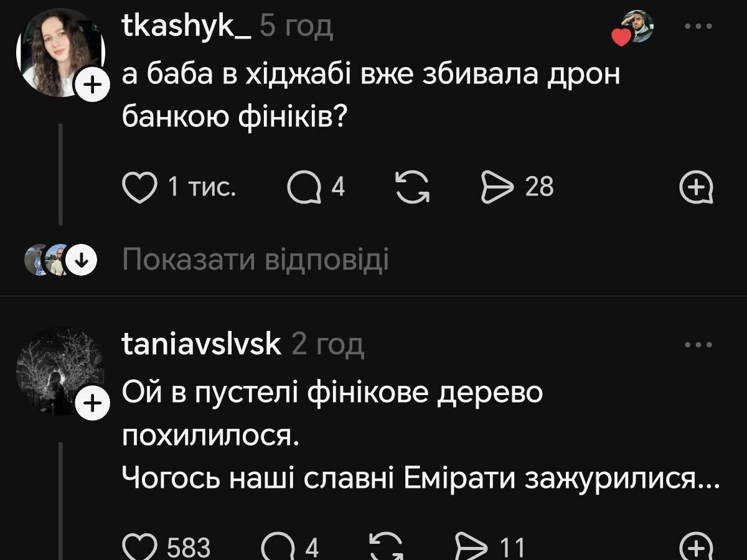This screenshot has width=747, height=560.
Task: View tkashyk_ profile picture
Action: 60,53
